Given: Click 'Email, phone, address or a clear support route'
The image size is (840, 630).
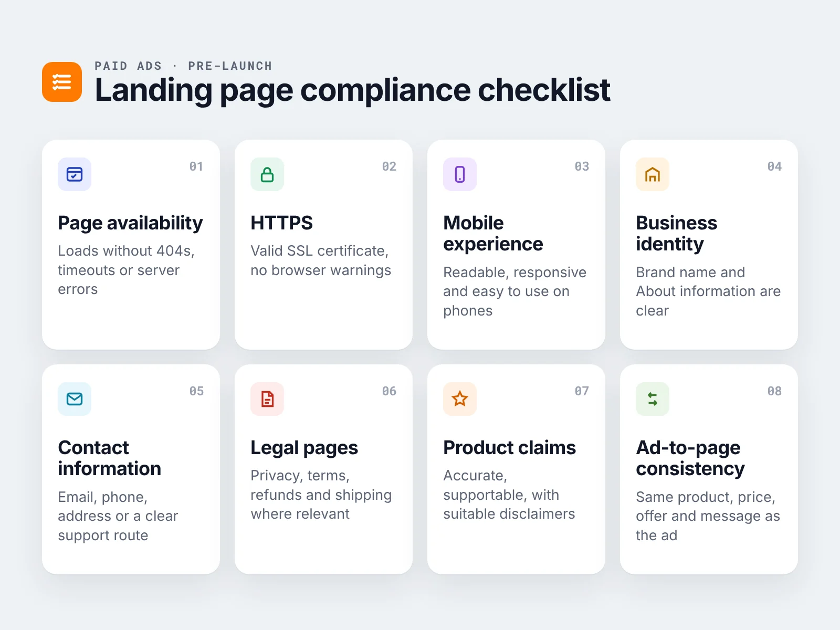Looking at the screenshot, I should click(118, 516).
